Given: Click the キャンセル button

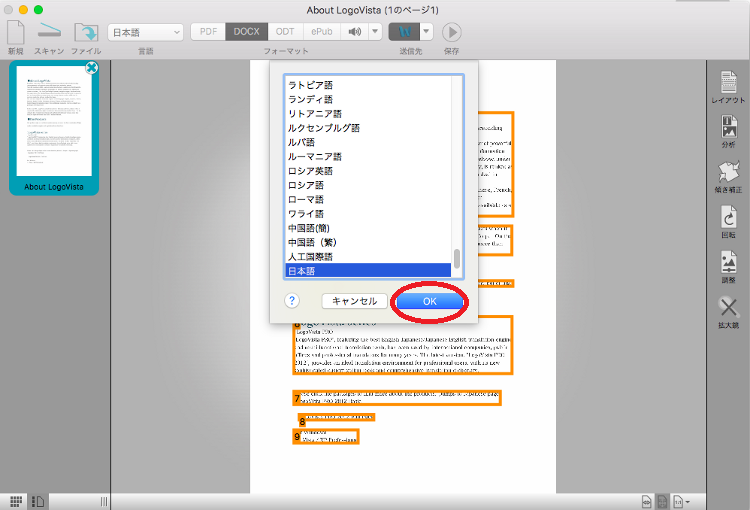Looking at the screenshot, I should [x=354, y=301].
